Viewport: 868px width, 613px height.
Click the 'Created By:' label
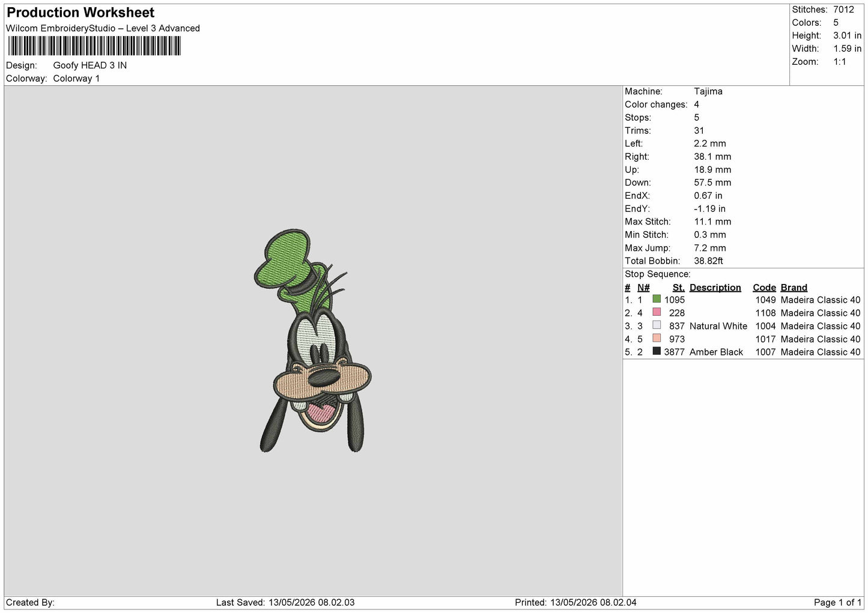(30, 602)
